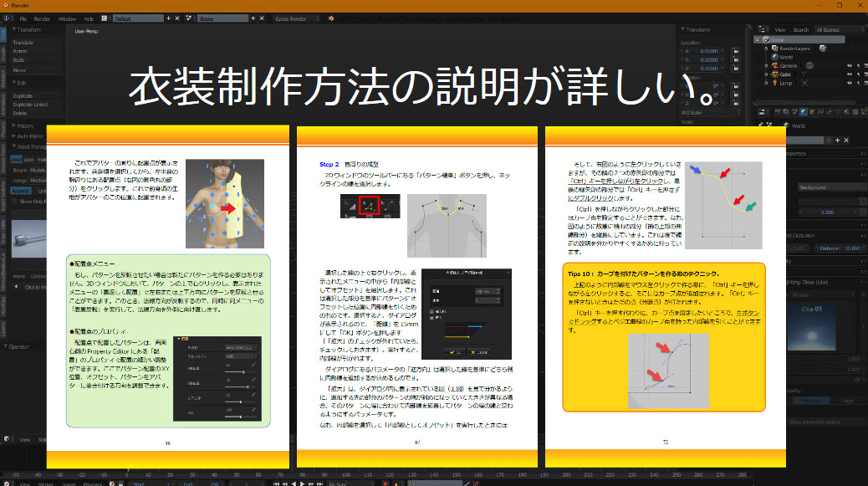Open the outliner Search menu
This screenshot has height=486, width=868.
pyautogui.click(x=800, y=29)
